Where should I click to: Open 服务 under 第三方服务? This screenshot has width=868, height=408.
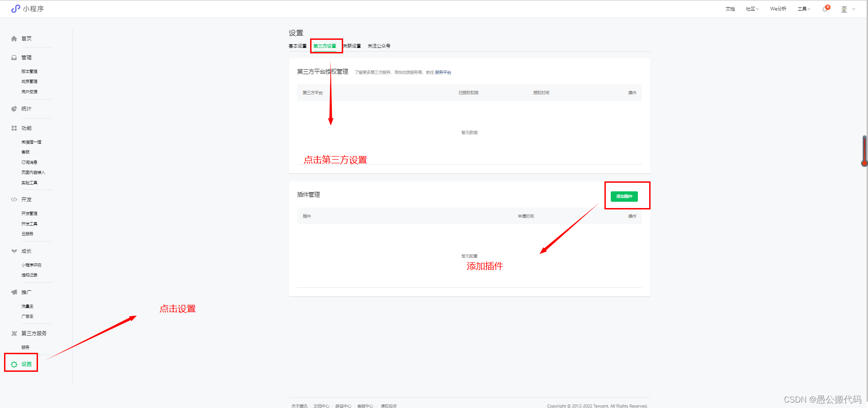[x=25, y=347]
